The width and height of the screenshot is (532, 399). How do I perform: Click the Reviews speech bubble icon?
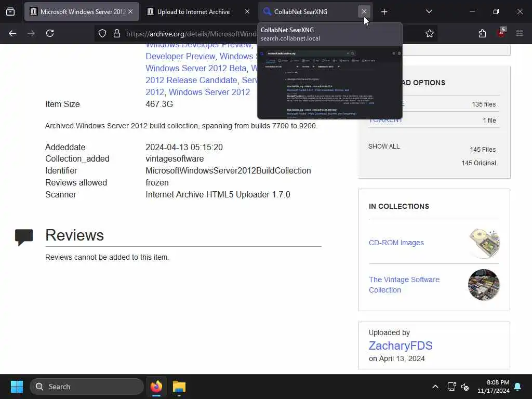24,237
